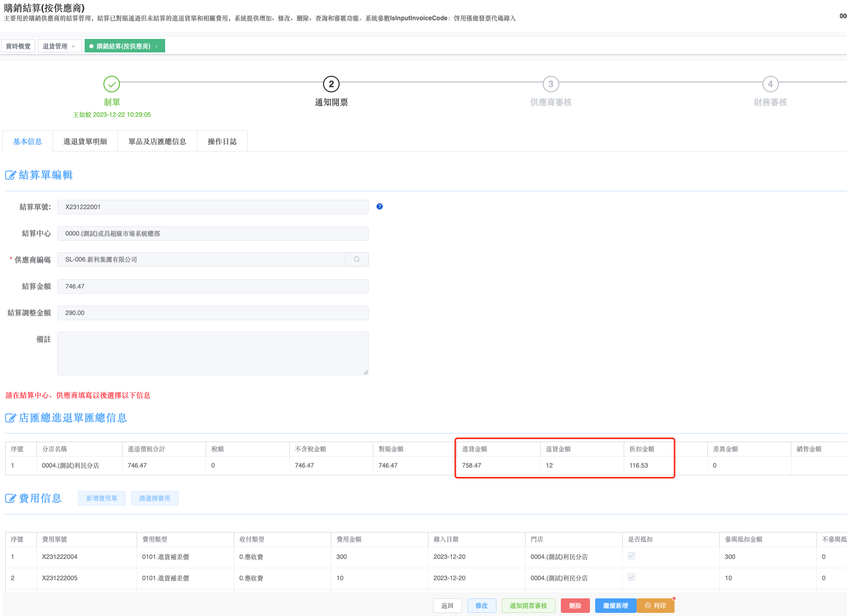Switch to the 實時概覽 page tab
This screenshot has height=616, width=847.
click(x=18, y=47)
